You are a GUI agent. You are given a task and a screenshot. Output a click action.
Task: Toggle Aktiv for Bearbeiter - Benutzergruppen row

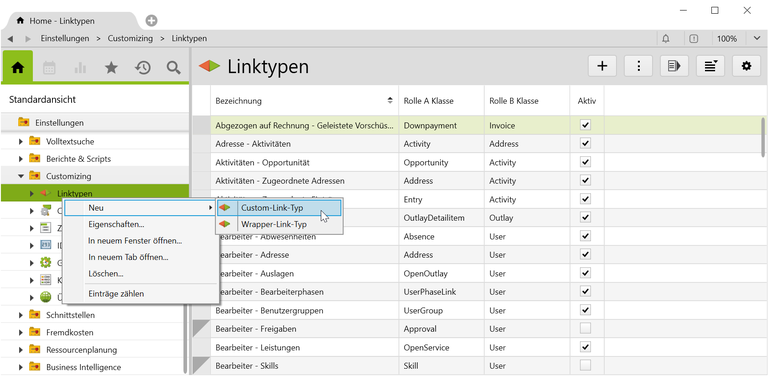585,310
